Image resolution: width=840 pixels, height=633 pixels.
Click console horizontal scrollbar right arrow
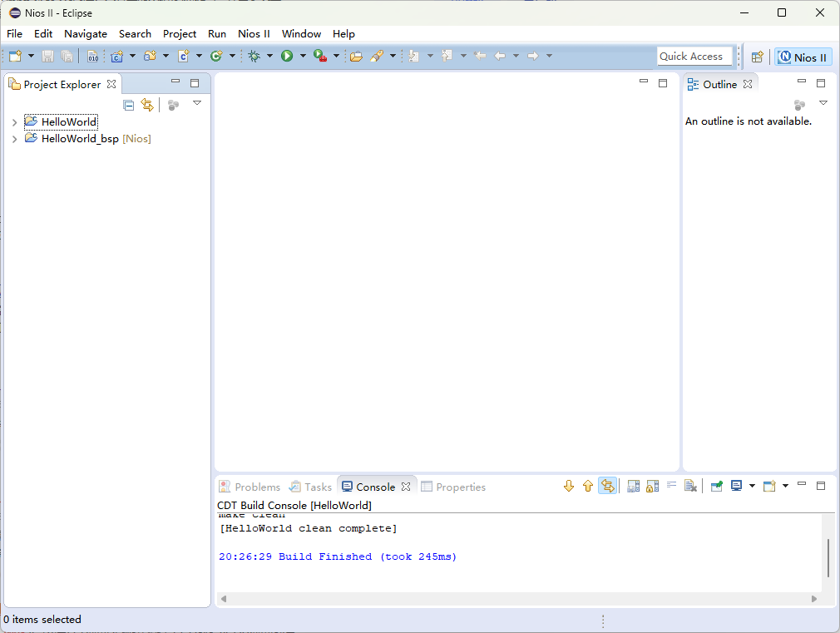814,599
